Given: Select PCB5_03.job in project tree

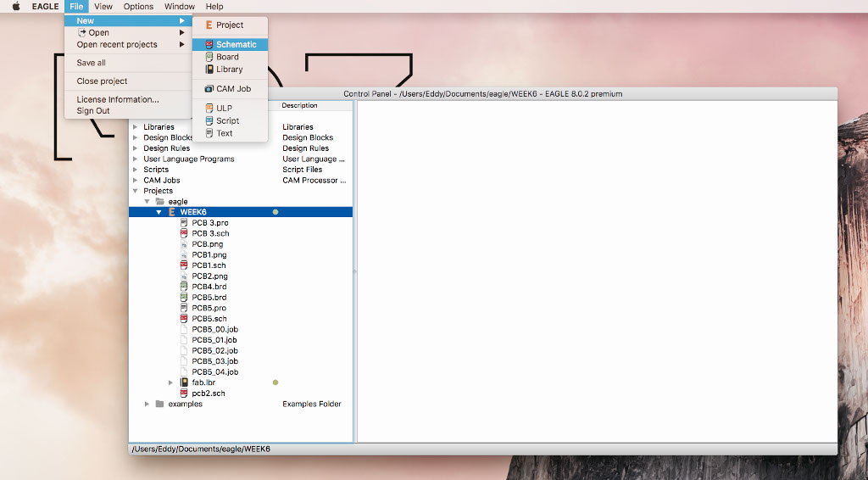Looking at the screenshot, I should pos(214,361).
